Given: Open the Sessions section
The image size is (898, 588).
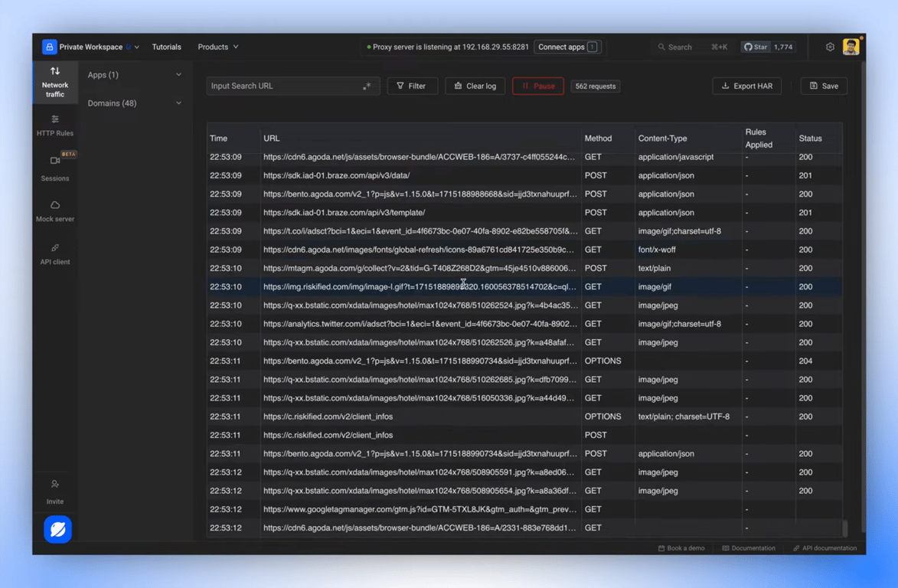Looking at the screenshot, I should click(55, 168).
